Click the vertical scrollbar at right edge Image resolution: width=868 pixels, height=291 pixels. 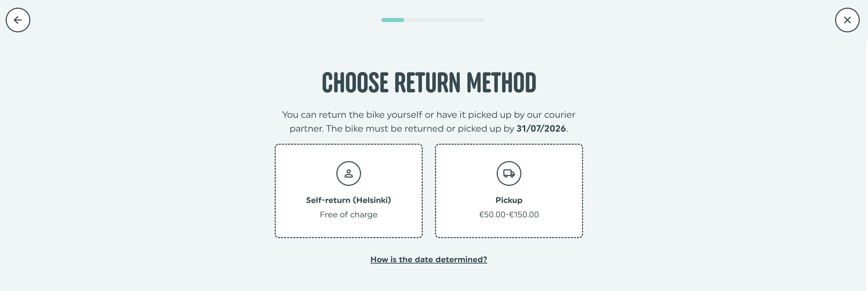coord(866,165)
